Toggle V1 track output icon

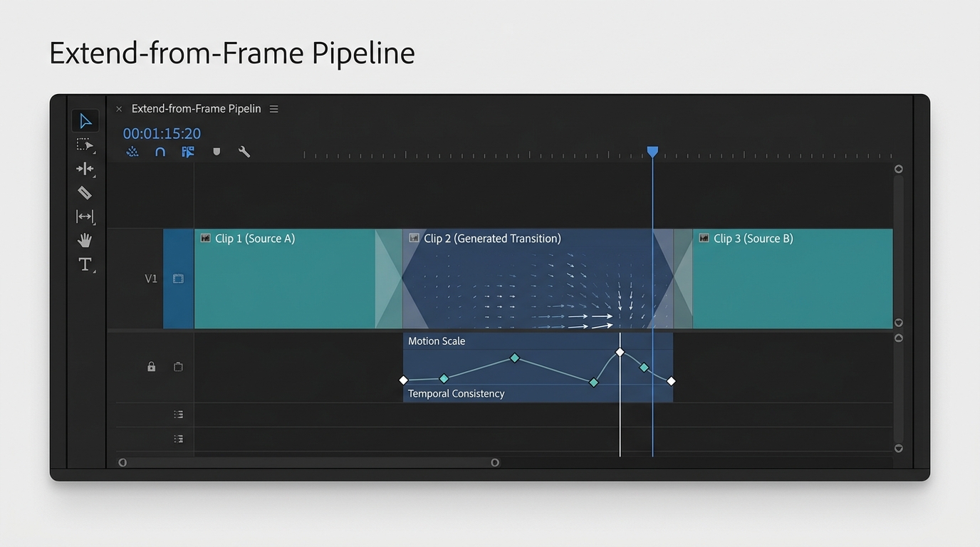click(178, 278)
